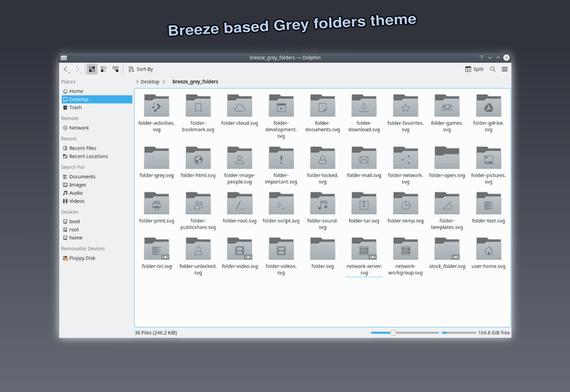Open the search magnifier
The height and width of the screenshot is (392, 570).
pos(492,69)
